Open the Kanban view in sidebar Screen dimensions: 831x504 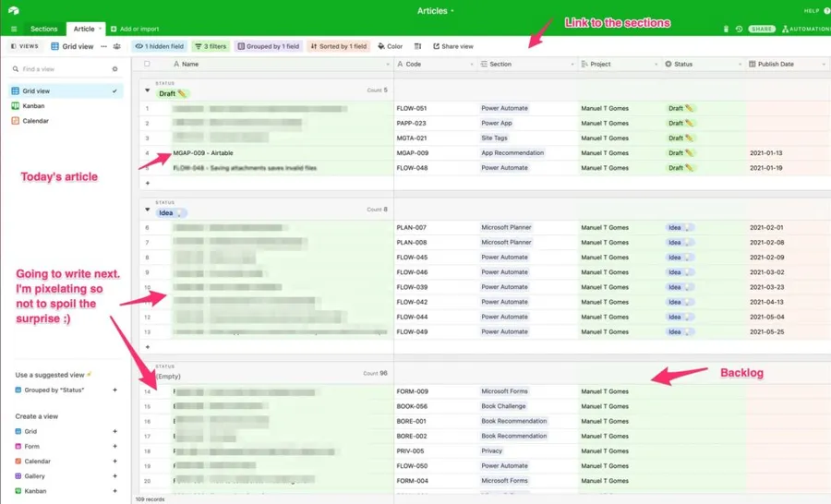click(x=35, y=106)
